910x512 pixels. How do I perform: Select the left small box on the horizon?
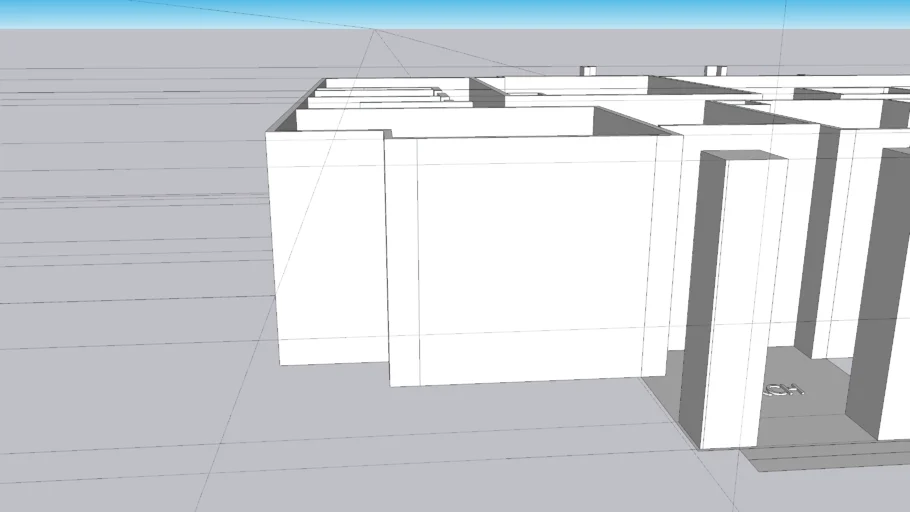click(x=588, y=71)
